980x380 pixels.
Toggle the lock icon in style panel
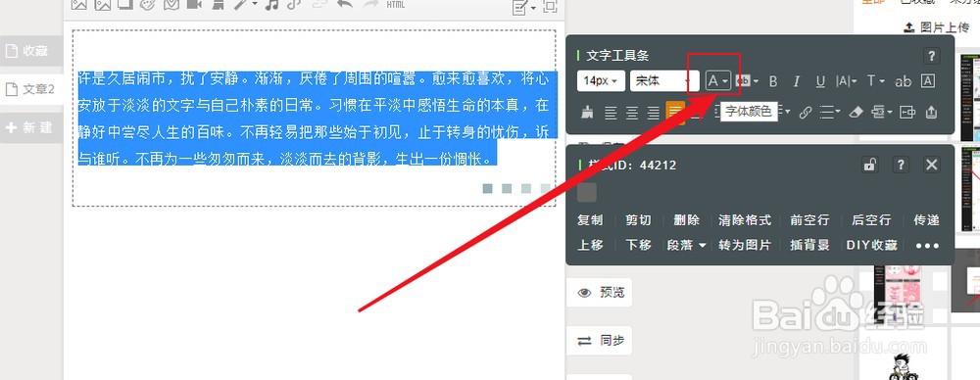click(x=869, y=165)
